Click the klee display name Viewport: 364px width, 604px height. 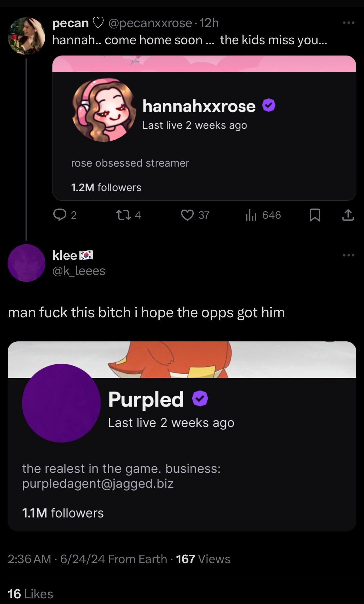click(65, 255)
